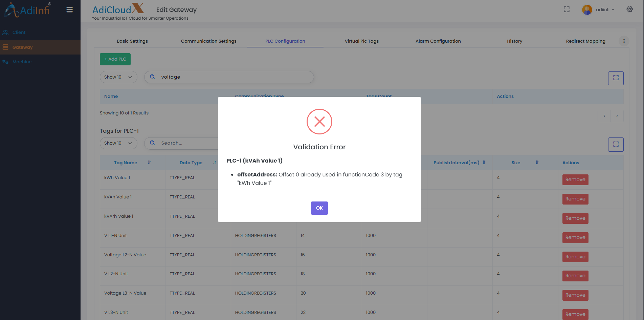Image resolution: width=644 pixels, height=320 pixels.
Task: Sort by Publish Interval column icon
Action: tap(484, 163)
